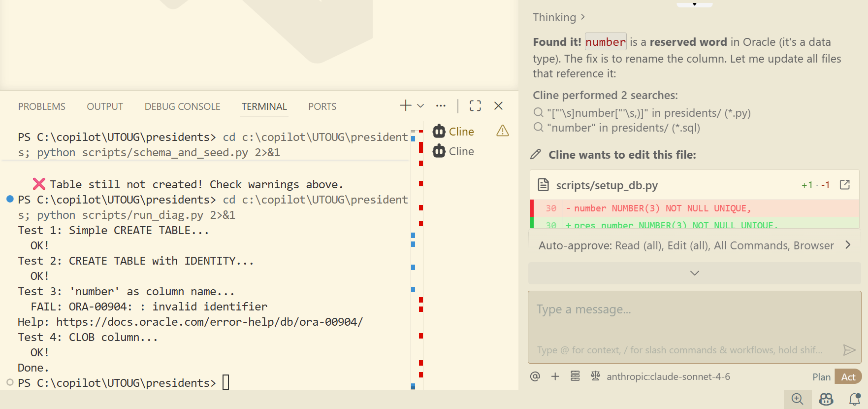
Task: Switch to the PROBLEMS tab
Action: [42, 106]
